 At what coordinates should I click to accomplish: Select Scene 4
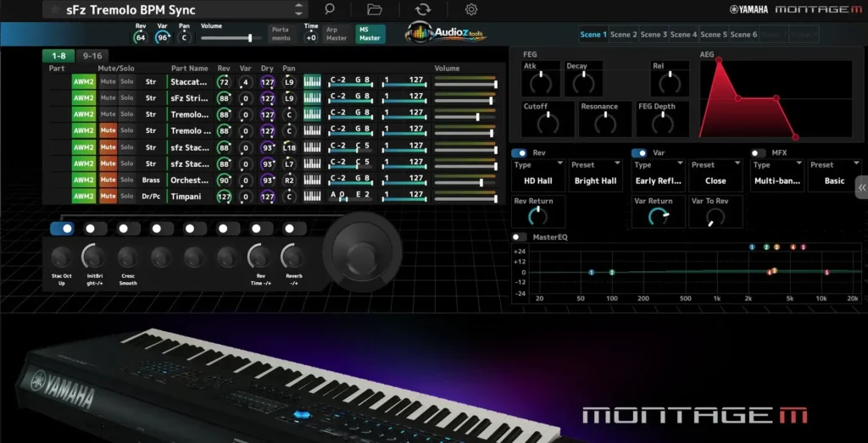click(684, 34)
